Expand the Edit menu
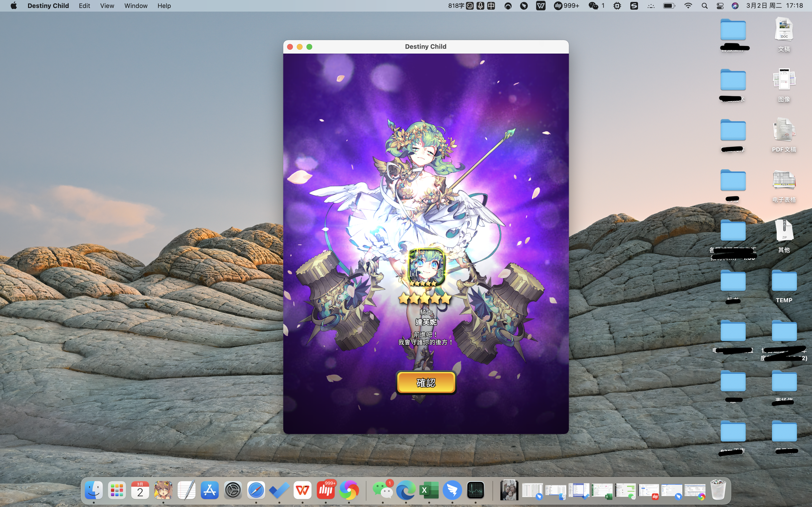This screenshot has height=507, width=812. pyautogui.click(x=84, y=6)
